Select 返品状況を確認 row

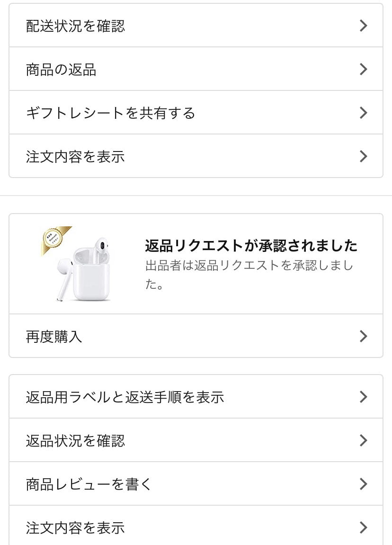click(x=76, y=440)
